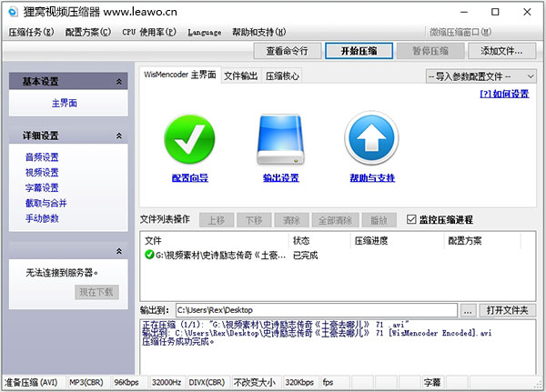Image resolution: width=546 pixels, height=392 pixels.
Task: Click 播放 button
Action: click(379, 220)
